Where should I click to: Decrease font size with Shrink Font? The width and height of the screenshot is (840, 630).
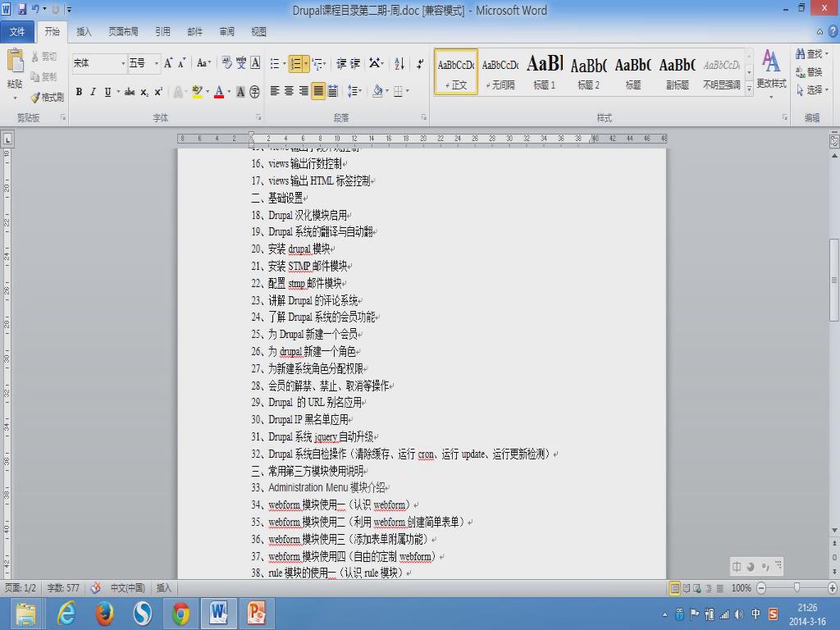pos(182,63)
